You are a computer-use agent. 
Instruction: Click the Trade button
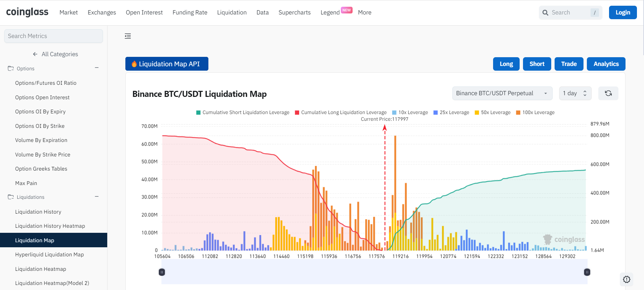(569, 64)
